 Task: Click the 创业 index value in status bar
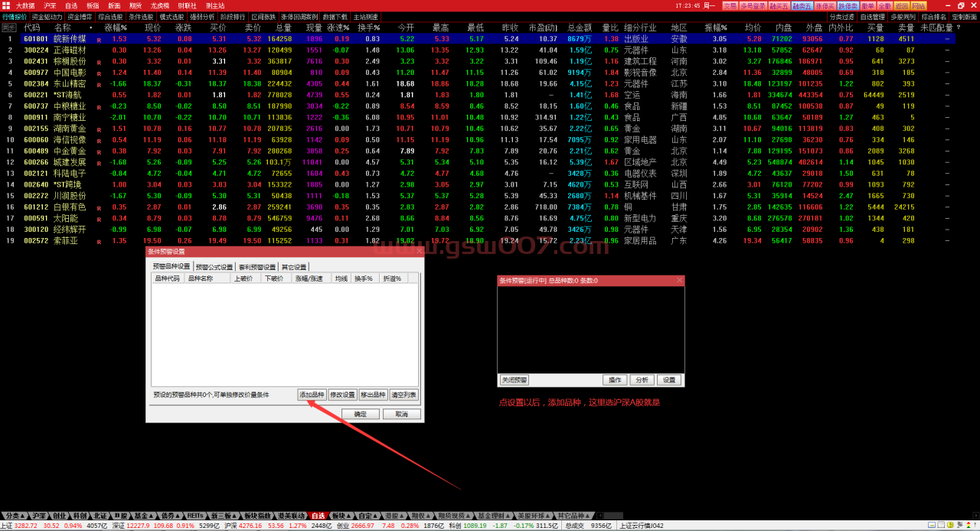(x=363, y=526)
